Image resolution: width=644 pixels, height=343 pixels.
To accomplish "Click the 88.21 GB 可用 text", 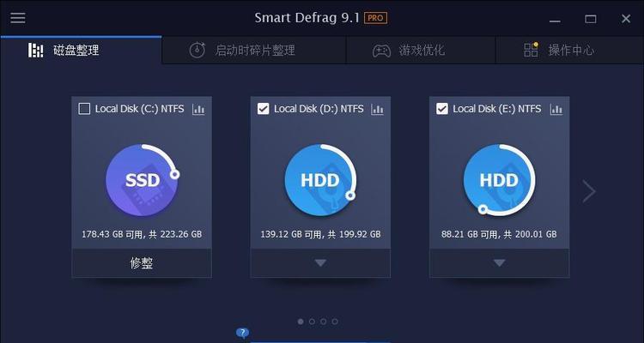I will pos(471,234).
